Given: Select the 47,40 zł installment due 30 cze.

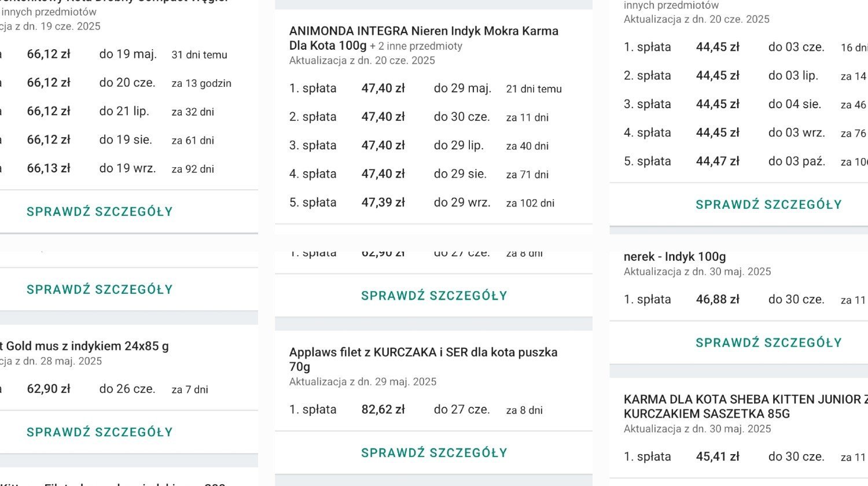Looking at the screenshot, I should click(x=433, y=117).
